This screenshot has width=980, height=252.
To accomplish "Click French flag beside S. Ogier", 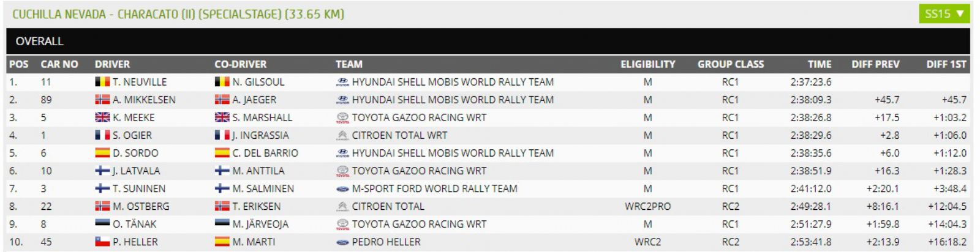I will tap(102, 135).
